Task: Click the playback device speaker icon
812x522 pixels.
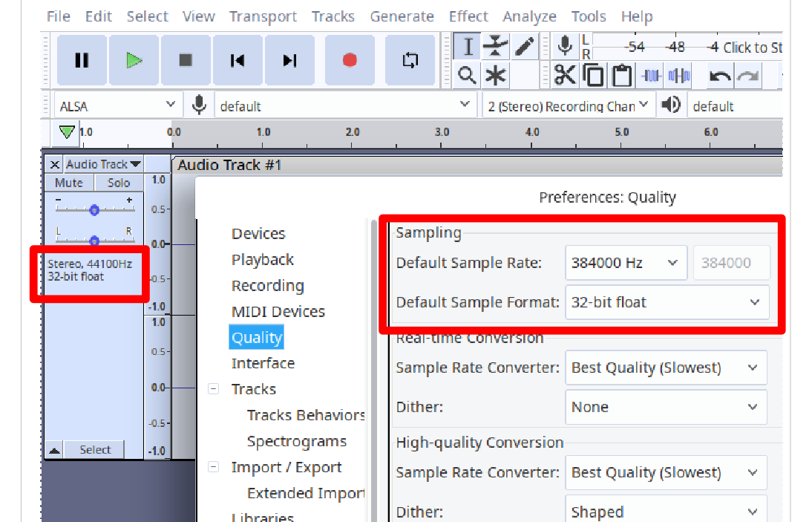Action: click(x=671, y=105)
